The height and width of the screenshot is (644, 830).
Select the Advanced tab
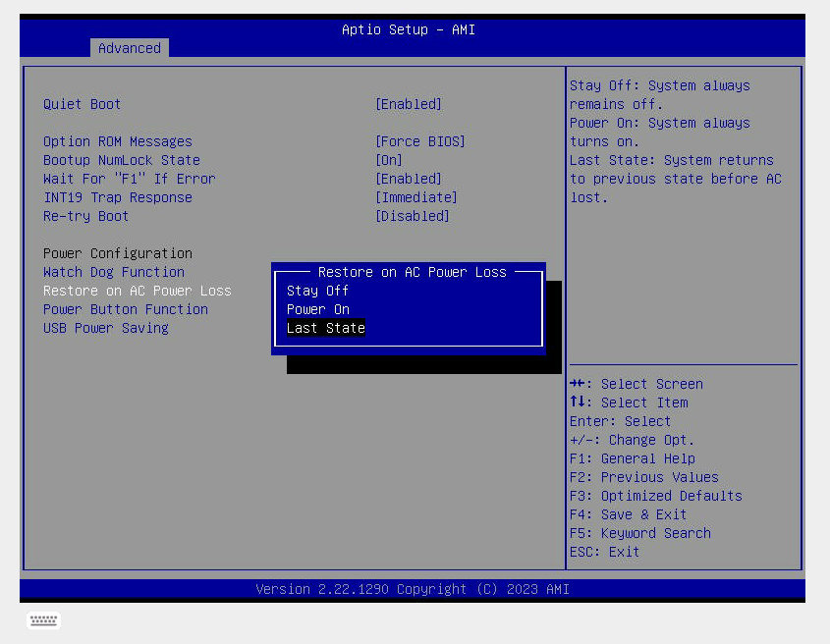[x=129, y=48]
